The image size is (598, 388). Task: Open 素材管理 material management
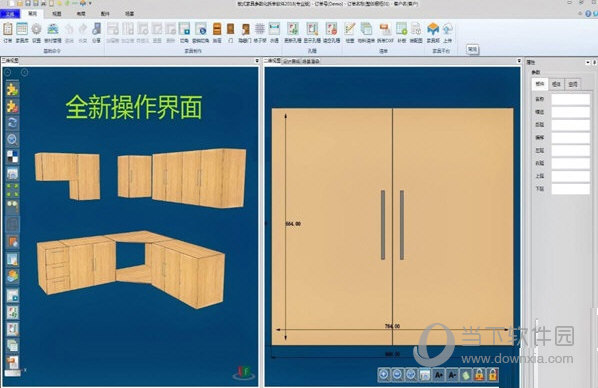53,32
